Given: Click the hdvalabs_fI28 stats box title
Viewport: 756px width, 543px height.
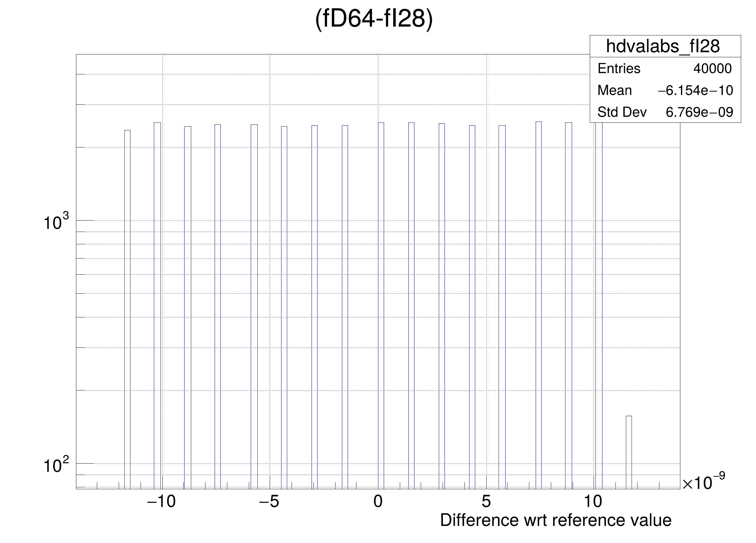Looking at the screenshot, I should [663, 46].
